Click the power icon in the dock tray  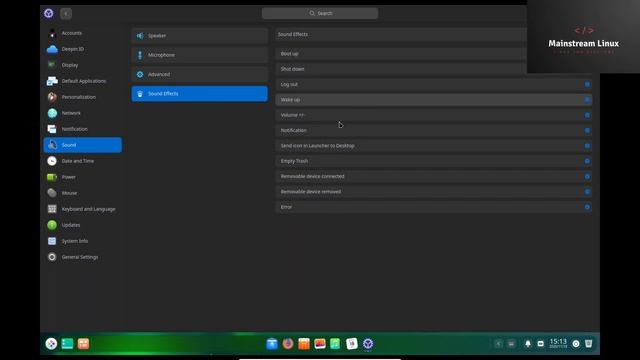tap(576, 344)
